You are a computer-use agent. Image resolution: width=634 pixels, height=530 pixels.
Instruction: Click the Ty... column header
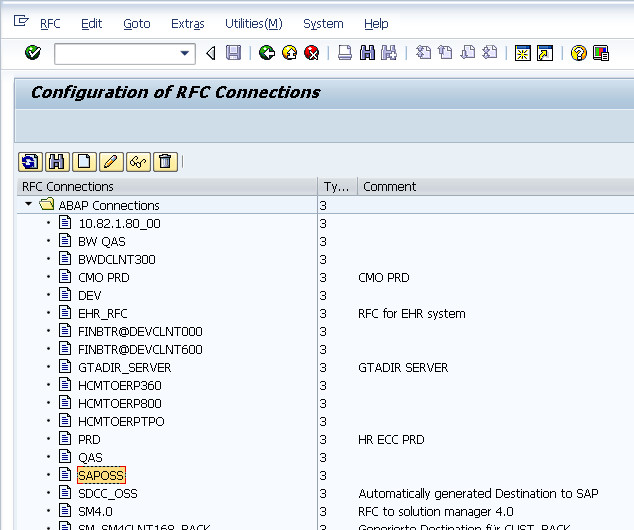pos(338,187)
